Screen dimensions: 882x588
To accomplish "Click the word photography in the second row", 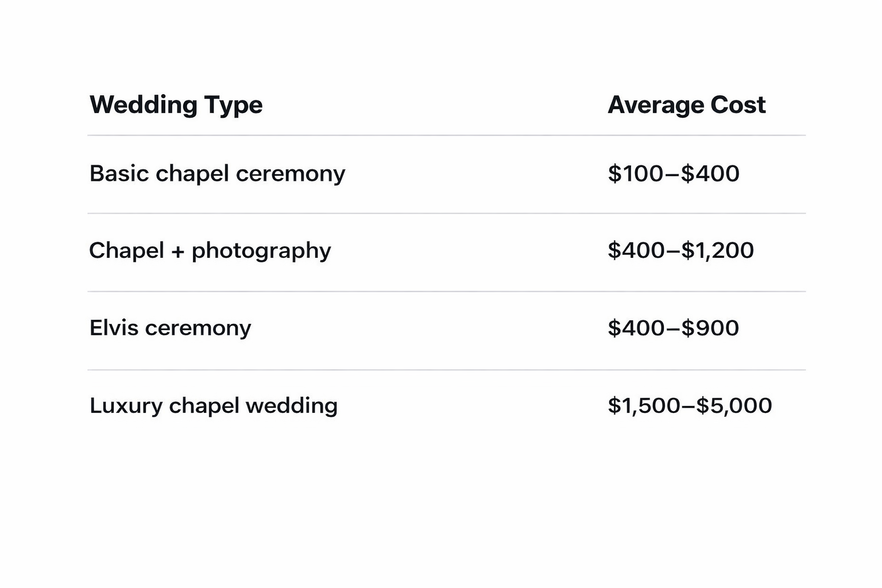I will [261, 252].
